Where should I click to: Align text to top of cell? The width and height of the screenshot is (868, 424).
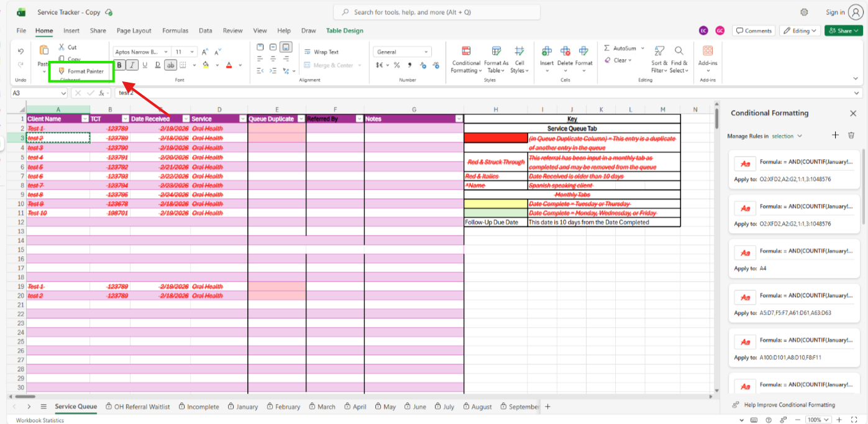click(x=260, y=47)
